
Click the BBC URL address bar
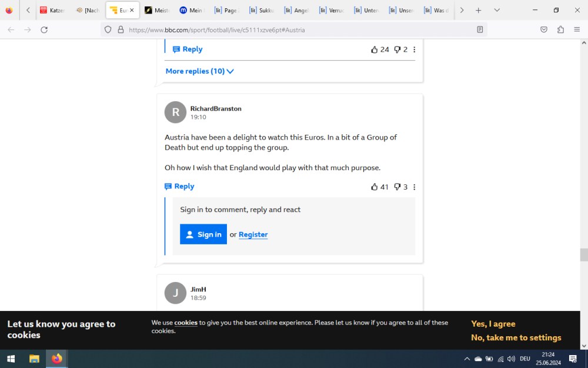click(x=294, y=29)
